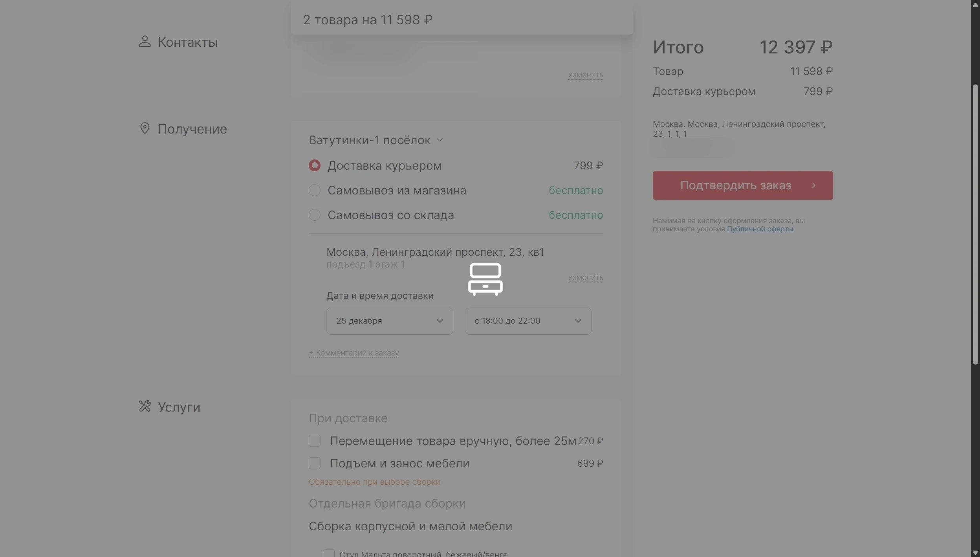Viewport: 980px width, 557px height.
Task: Open the Публичной оферты link
Action: click(x=760, y=229)
